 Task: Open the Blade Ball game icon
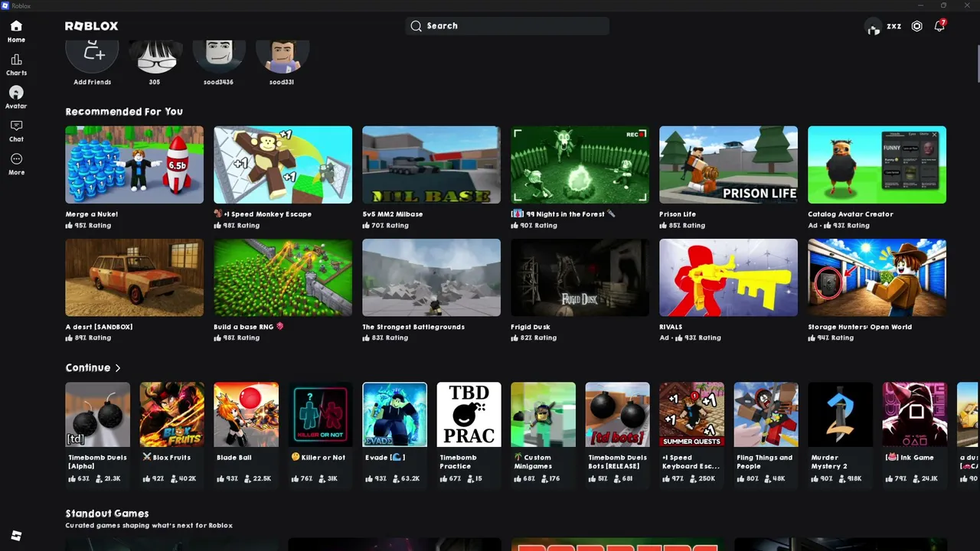tap(246, 415)
